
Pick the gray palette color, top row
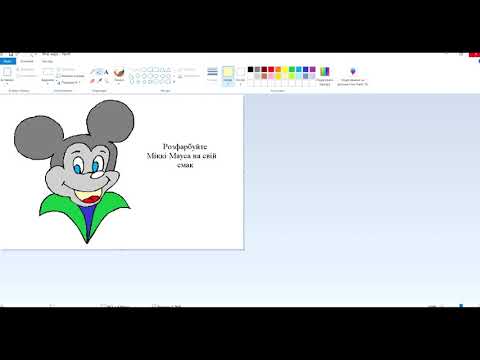click(x=257, y=69)
